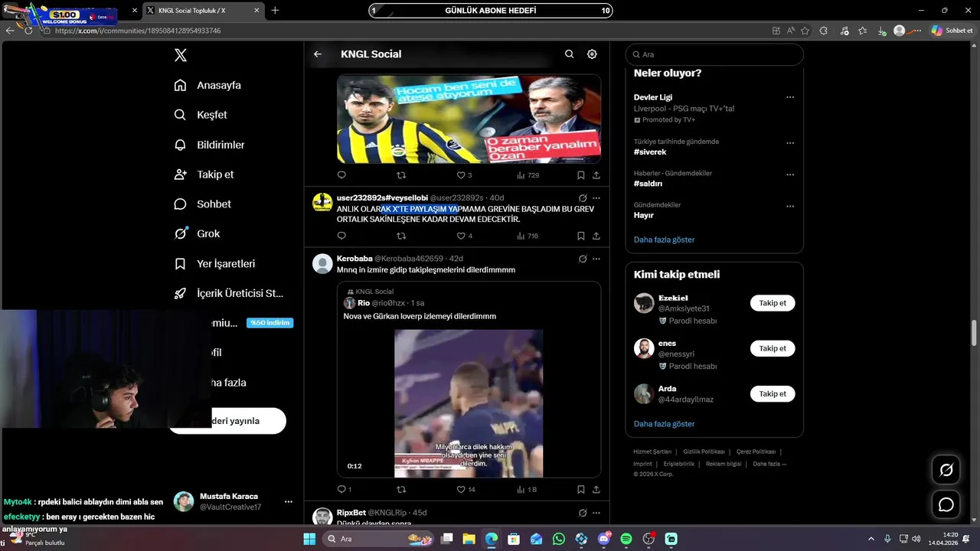The image size is (980, 551).
Task: Search within the KNGL Social community
Action: click(x=569, y=54)
